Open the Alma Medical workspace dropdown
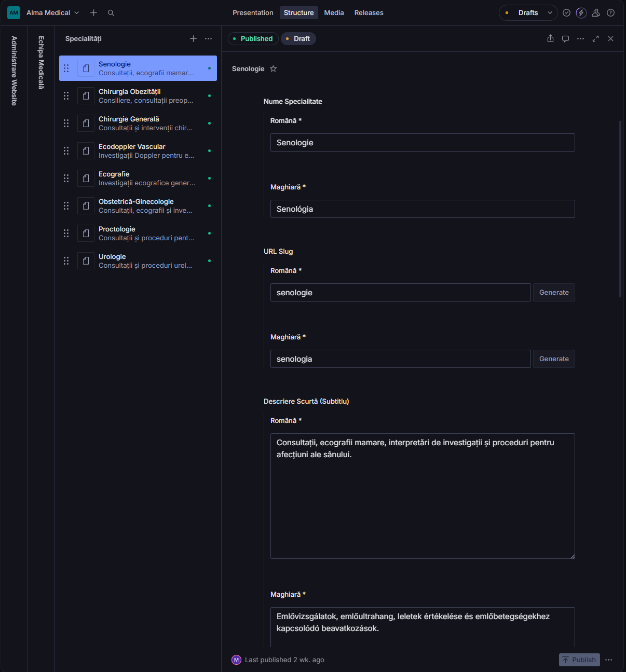Viewport: 626px width, 672px height. pyautogui.click(x=53, y=12)
